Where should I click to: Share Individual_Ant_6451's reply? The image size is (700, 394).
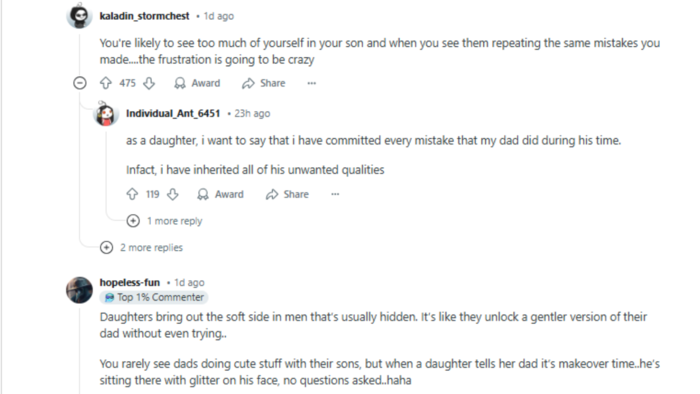(x=288, y=194)
